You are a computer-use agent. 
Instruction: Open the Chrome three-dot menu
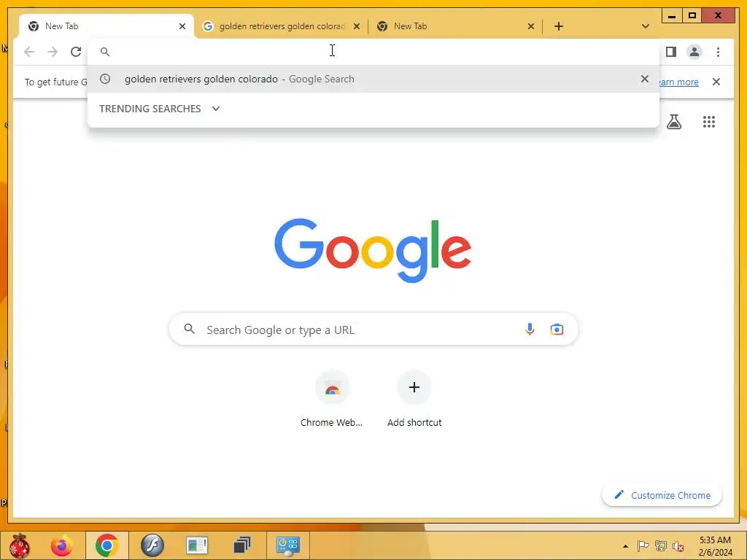point(718,52)
